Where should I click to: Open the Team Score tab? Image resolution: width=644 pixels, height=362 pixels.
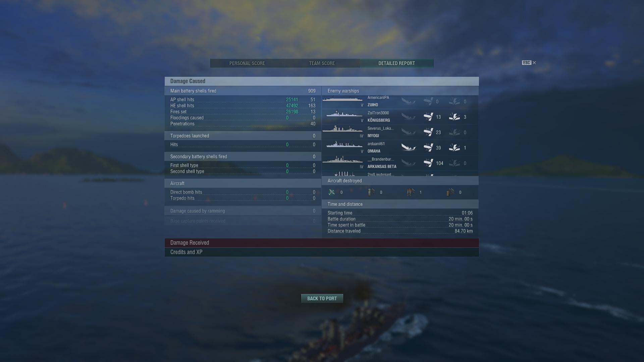click(322, 63)
